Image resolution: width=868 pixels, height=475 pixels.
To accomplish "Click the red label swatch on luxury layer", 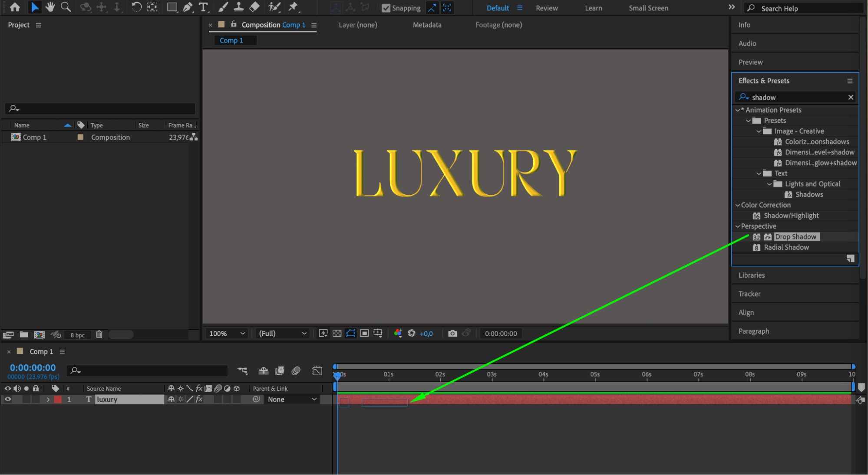I will [x=58, y=399].
